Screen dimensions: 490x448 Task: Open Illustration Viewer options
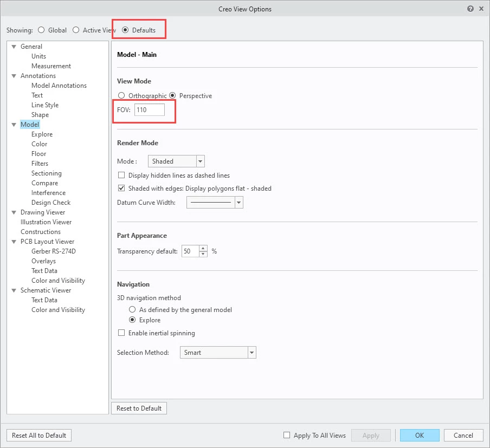(x=46, y=222)
